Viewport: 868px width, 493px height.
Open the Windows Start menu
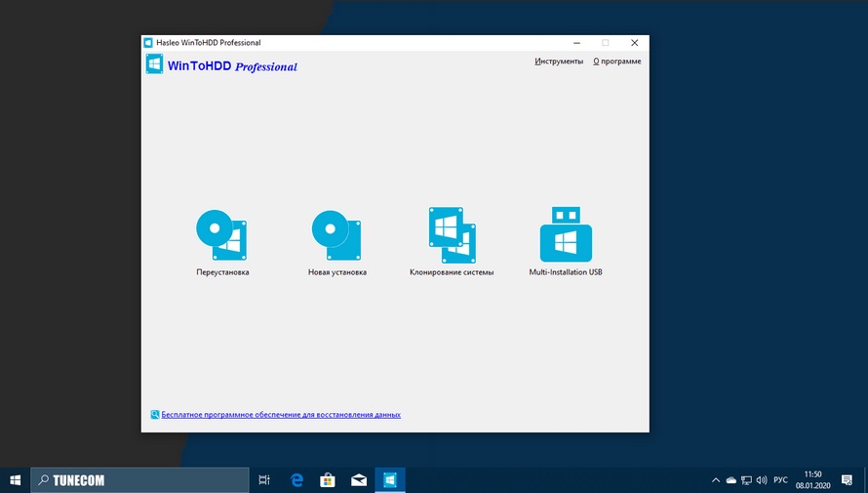[x=15, y=480]
